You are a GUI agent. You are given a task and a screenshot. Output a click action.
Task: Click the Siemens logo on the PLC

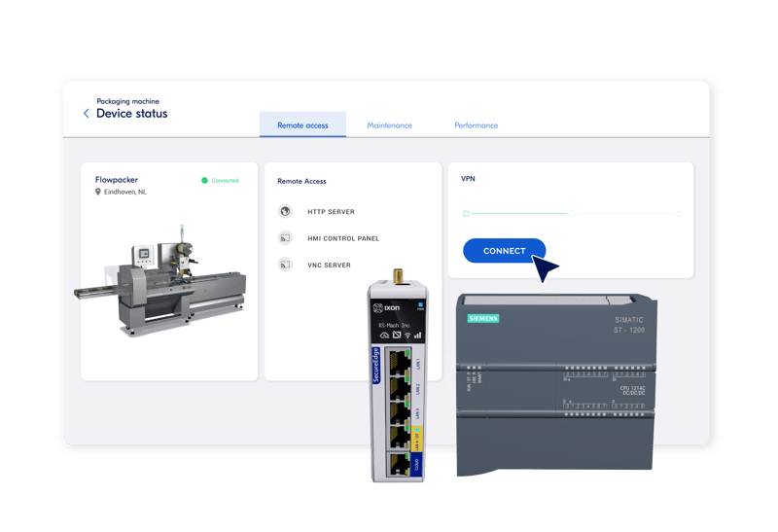click(x=482, y=318)
